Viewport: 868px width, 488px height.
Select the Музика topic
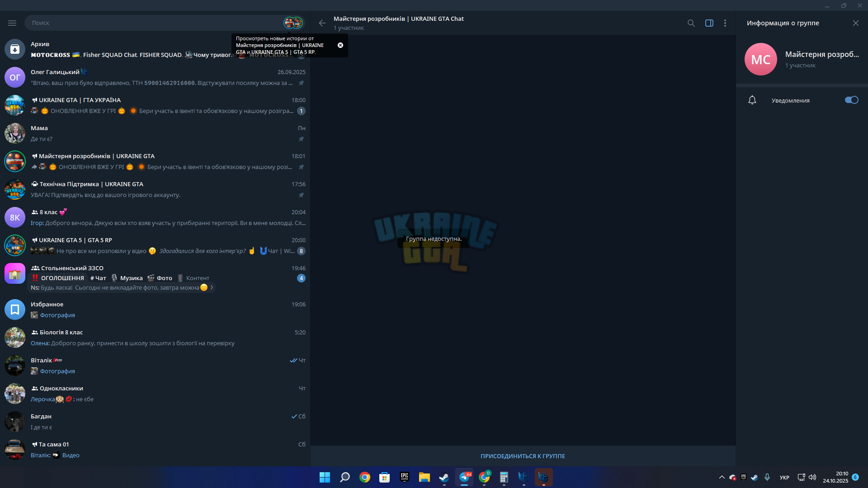[x=127, y=278]
